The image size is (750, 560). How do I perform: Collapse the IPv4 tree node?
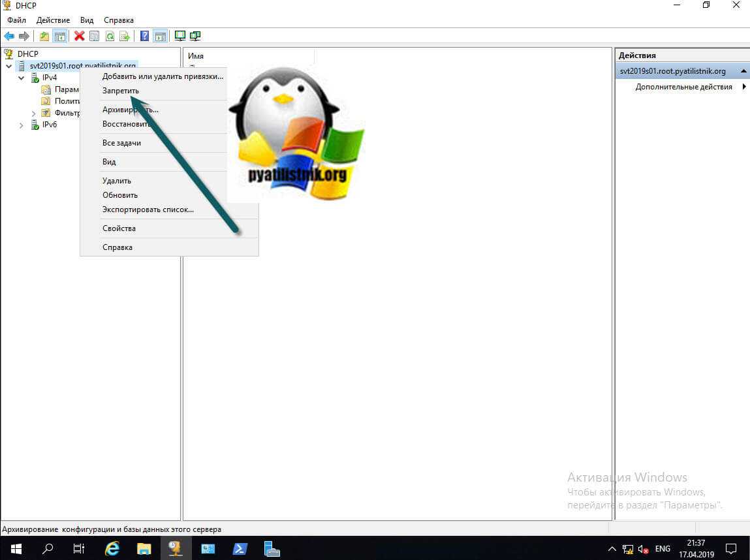[22, 78]
